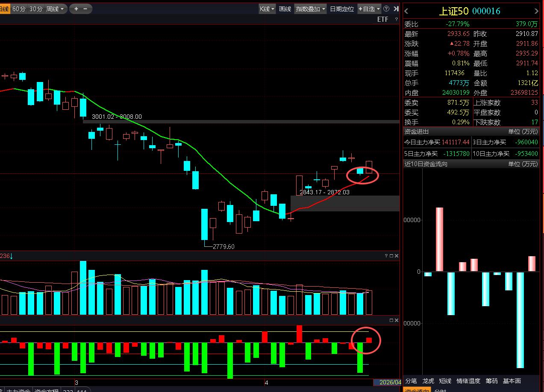
Task: Switch to 60分 period
Action: [x=19, y=9]
